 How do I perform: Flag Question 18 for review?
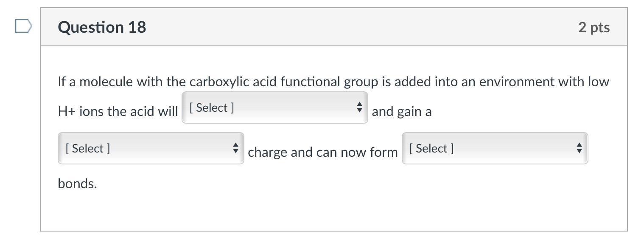tap(23, 26)
